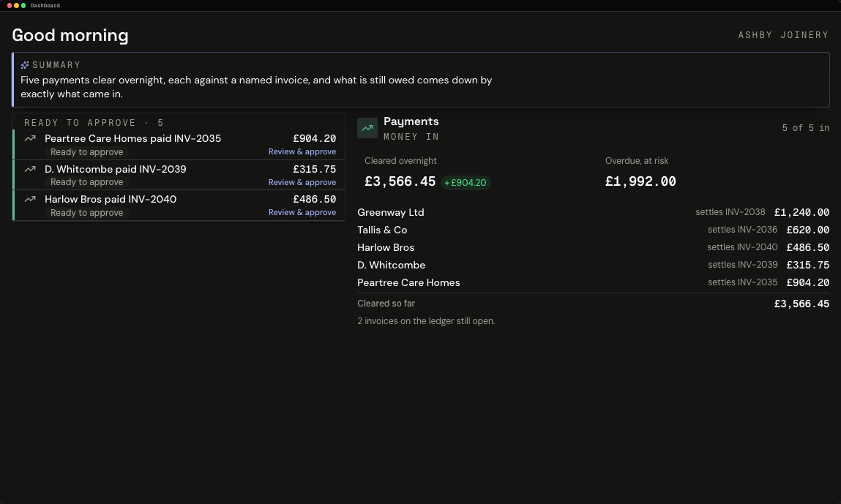Click settles INV-2036 label
841x504 pixels.
pos(742,230)
